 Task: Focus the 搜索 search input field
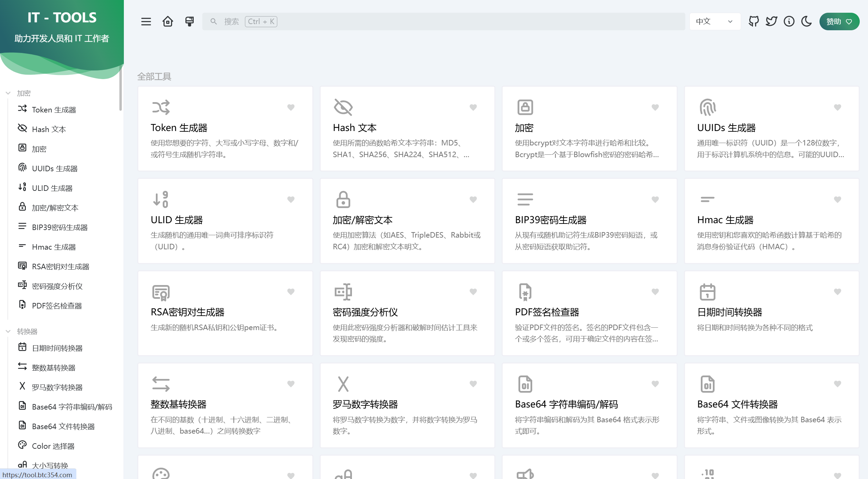444,22
